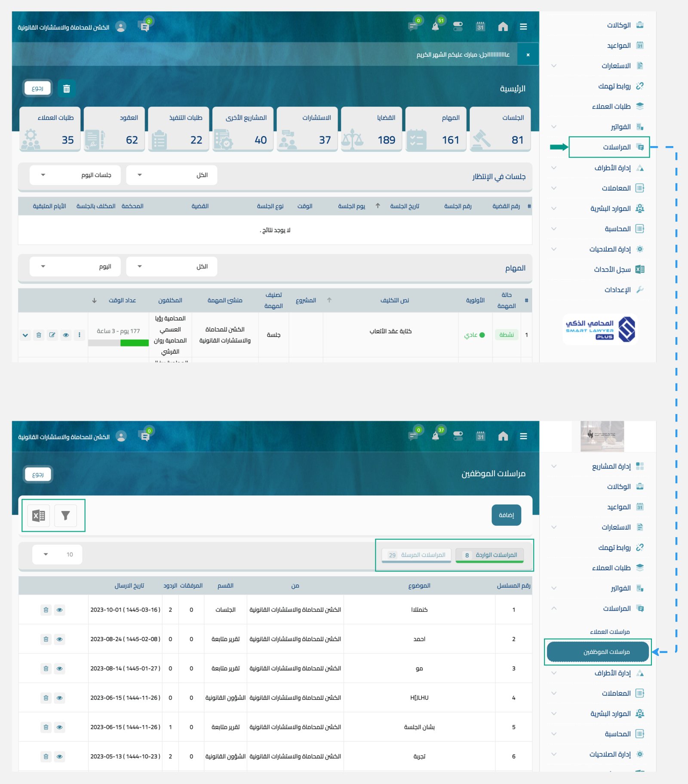Screen dimensions: 688x784
Task: Expand الاستعارات chevron in top sidebar
Action: [554, 66]
